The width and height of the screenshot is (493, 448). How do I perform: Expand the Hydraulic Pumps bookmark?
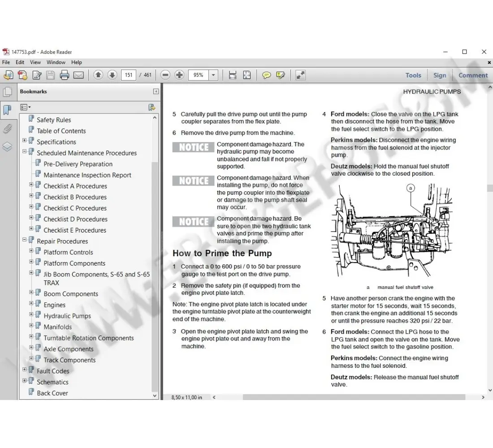point(31,314)
